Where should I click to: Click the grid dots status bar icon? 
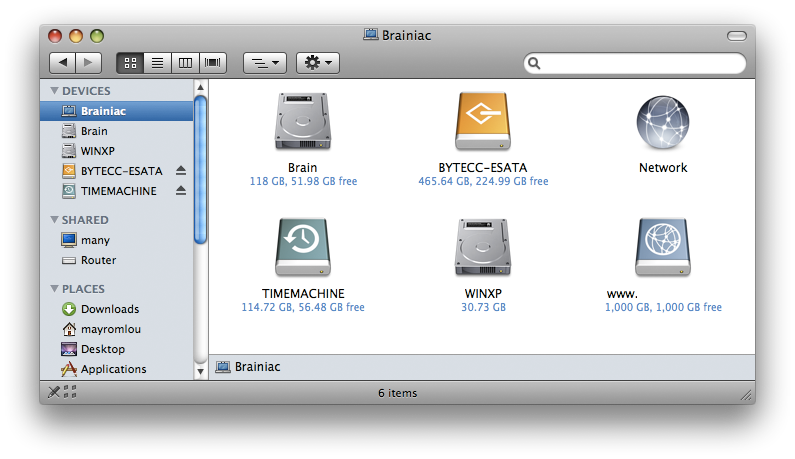click(x=70, y=392)
